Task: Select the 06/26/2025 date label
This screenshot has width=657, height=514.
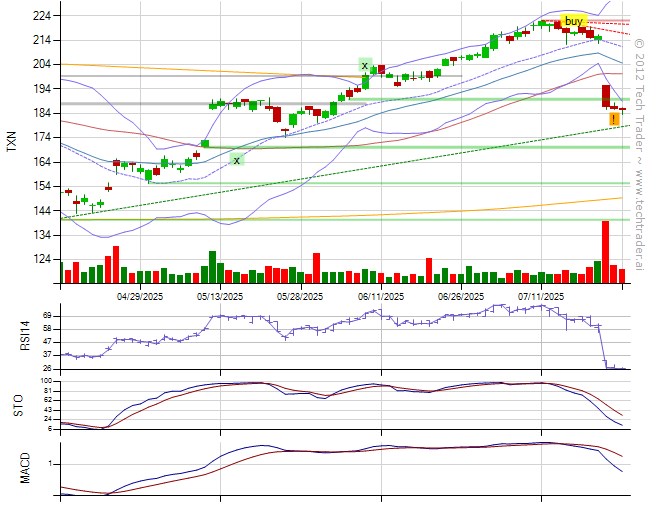Action: click(461, 297)
